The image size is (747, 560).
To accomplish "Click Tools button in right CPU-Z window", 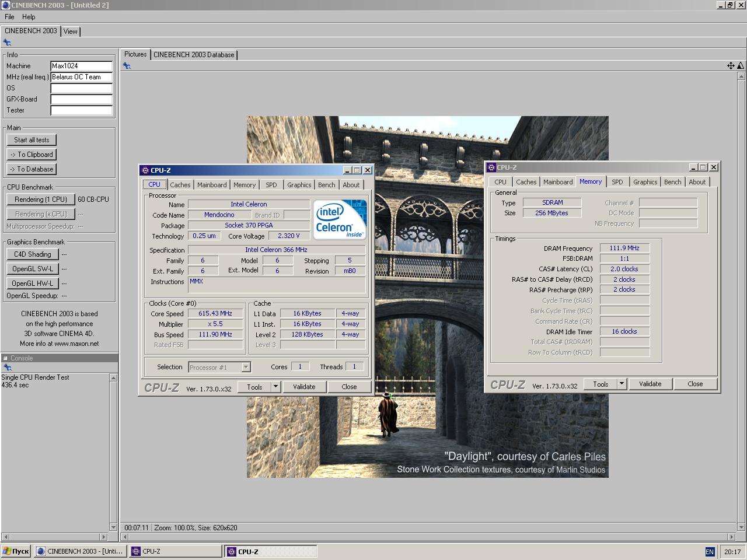I will (x=601, y=384).
